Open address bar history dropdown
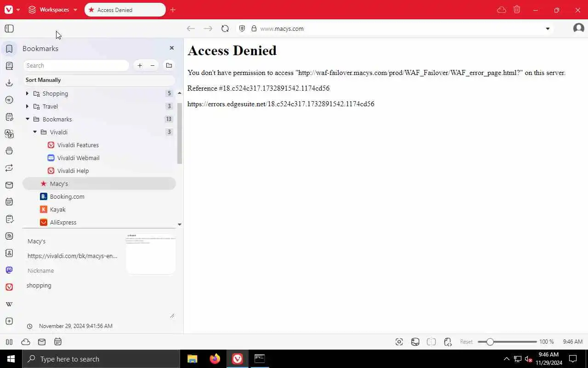The image size is (588, 368). point(548,29)
